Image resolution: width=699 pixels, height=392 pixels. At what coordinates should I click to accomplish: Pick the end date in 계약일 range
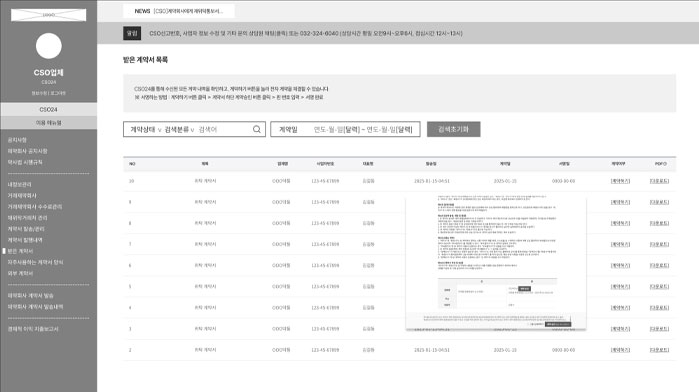tap(389, 129)
